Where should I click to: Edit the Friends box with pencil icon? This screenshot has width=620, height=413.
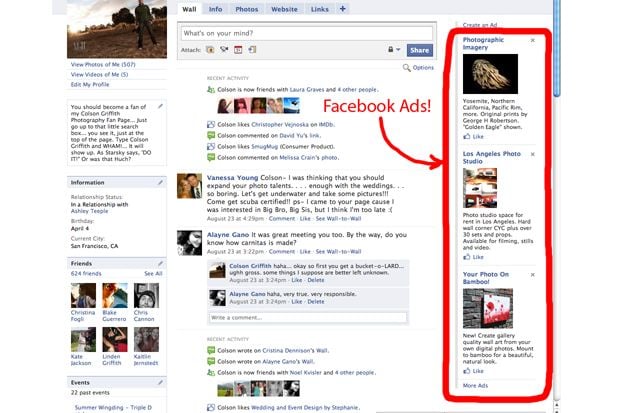[160, 263]
